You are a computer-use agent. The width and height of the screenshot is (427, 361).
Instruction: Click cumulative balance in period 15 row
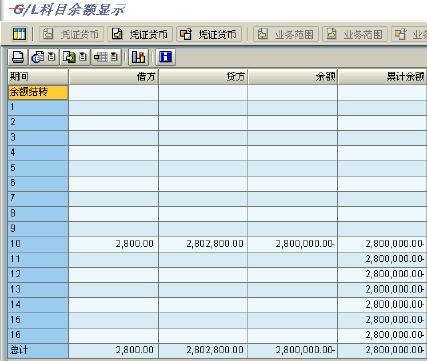[395, 320]
